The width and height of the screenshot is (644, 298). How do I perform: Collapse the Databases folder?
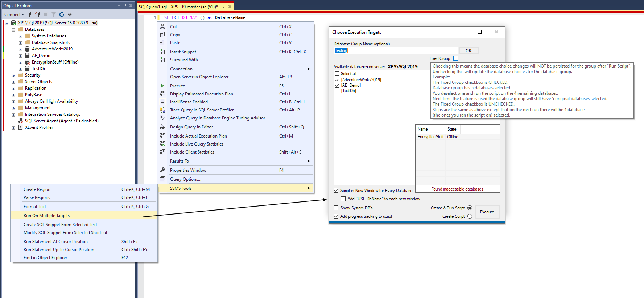[13, 30]
